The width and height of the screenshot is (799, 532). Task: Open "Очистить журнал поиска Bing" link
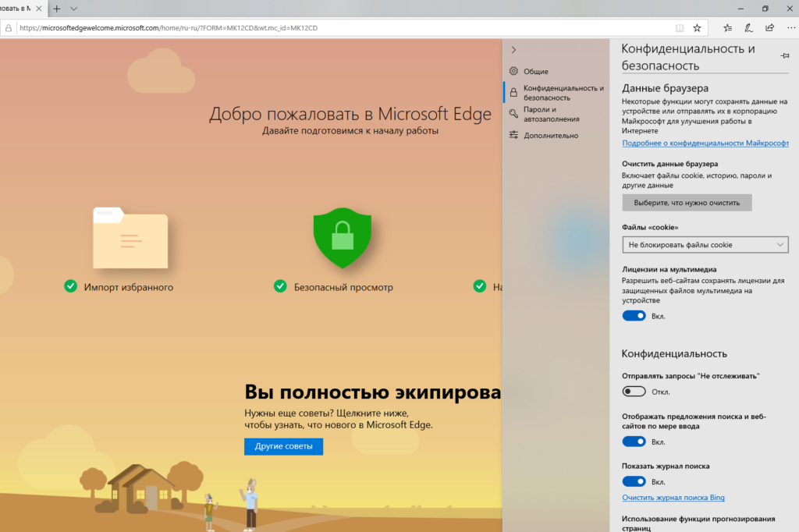[x=673, y=498]
